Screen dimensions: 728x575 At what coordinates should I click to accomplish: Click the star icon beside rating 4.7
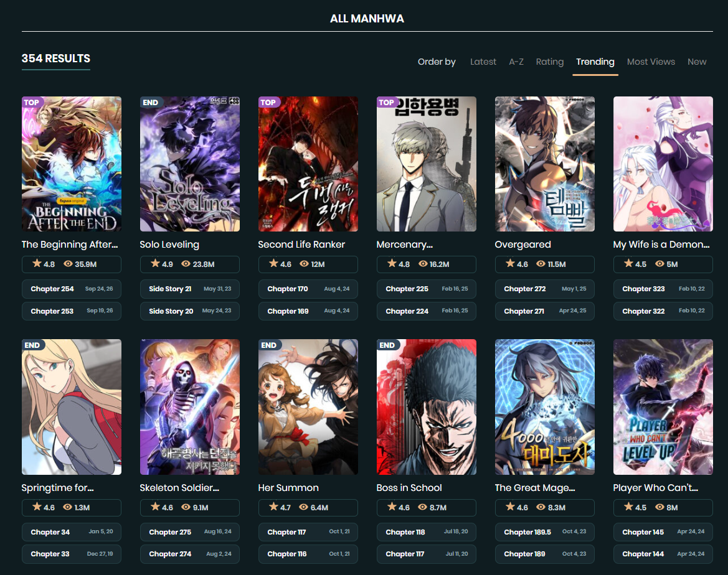click(273, 507)
